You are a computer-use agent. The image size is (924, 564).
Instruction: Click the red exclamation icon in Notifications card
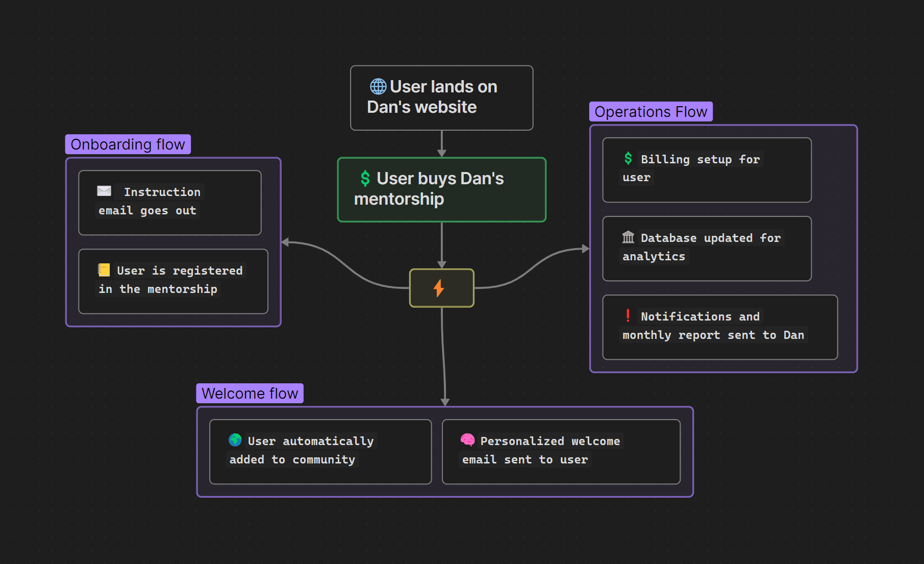click(x=628, y=315)
